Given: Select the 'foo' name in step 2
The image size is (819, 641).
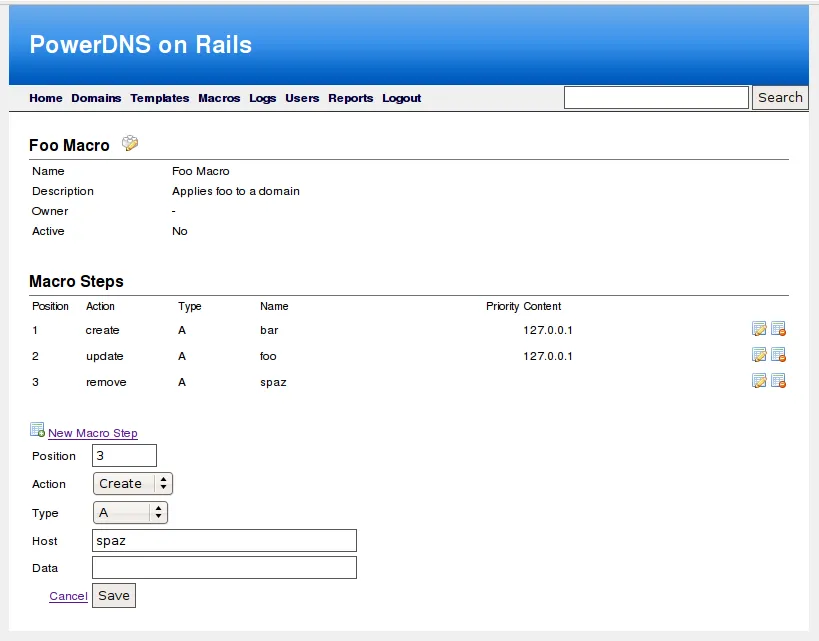Looking at the screenshot, I should coord(268,356).
